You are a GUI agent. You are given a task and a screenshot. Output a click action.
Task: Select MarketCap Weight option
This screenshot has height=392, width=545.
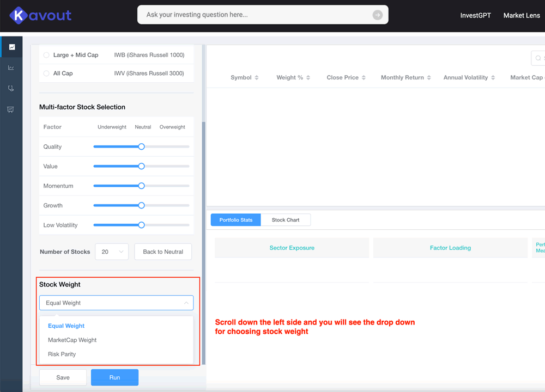(72, 340)
